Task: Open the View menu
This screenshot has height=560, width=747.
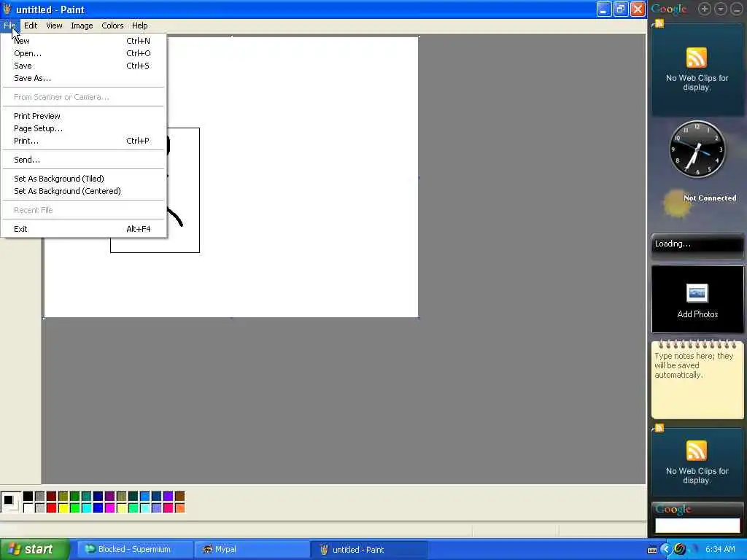Action: coord(54,26)
